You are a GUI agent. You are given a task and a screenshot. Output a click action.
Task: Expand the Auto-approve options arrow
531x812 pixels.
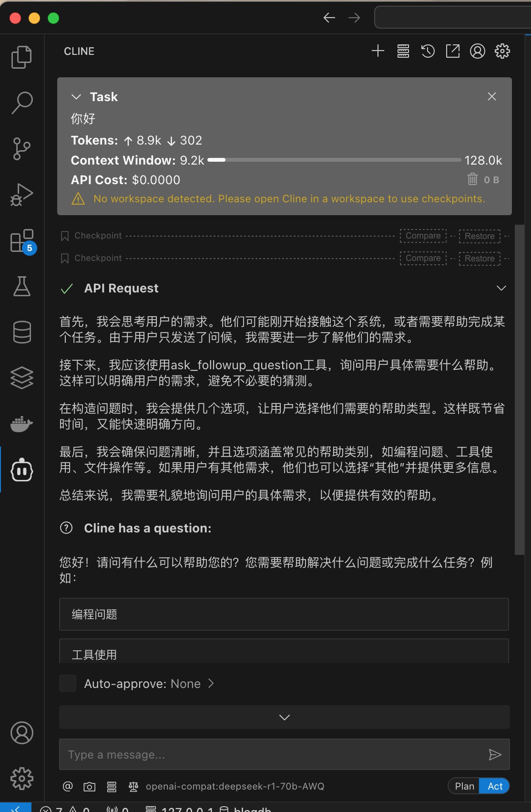[x=211, y=683]
